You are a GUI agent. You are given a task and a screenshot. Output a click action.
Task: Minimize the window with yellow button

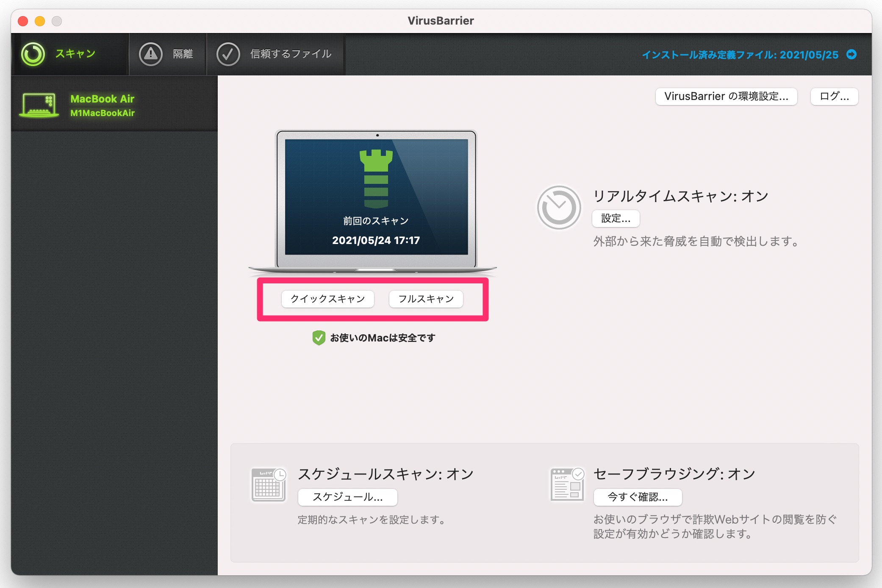pos(40,21)
